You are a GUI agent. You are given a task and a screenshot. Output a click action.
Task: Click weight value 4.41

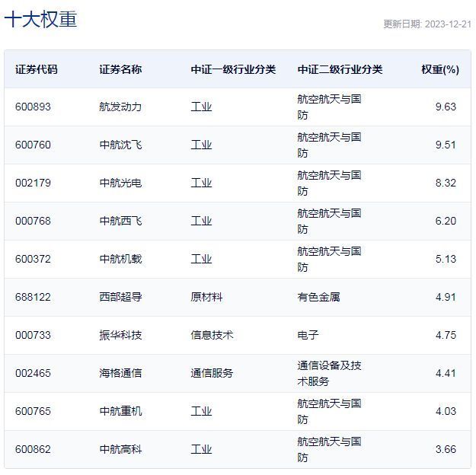(446, 373)
